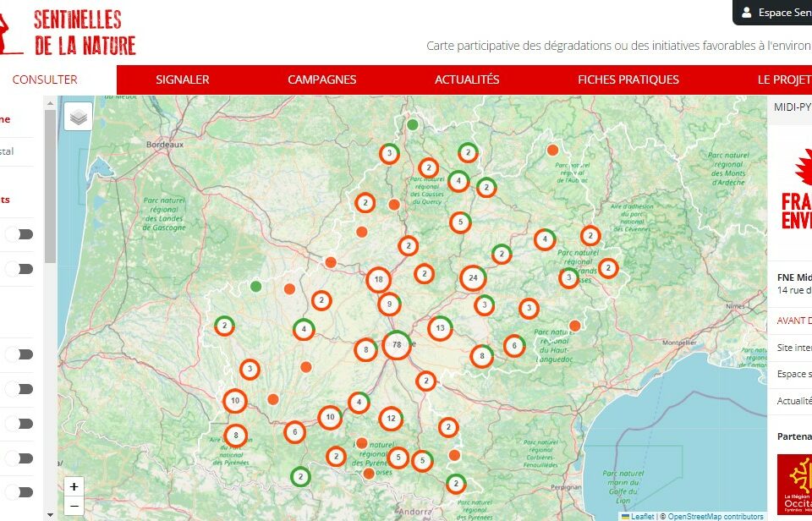Select the green dot marker at the map's top
This screenshot has height=521, width=812.
pyautogui.click(x=412, y=124)
